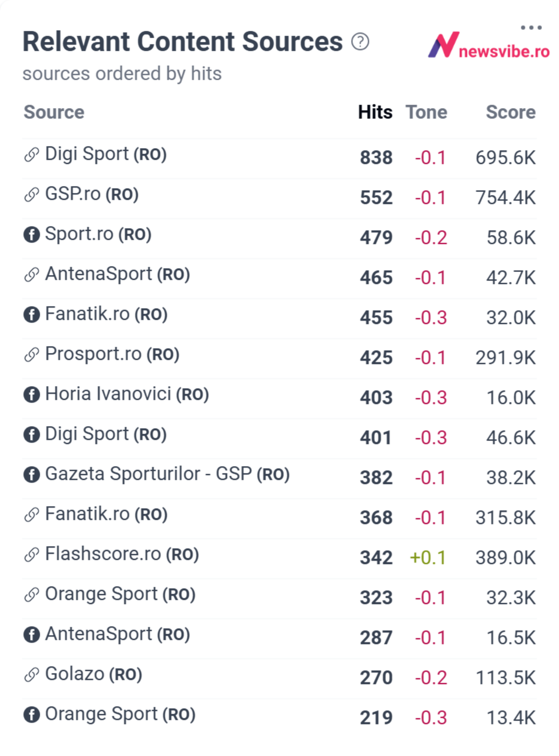
Task: Select the Digi Sport row with 838 hits
Action: (x=279, y=158)
